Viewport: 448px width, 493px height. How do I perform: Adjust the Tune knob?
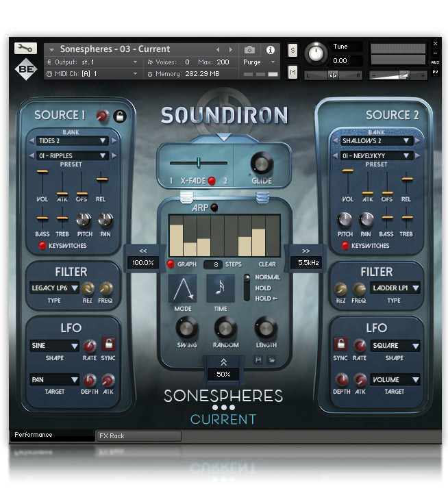click(x=316, y=53)
